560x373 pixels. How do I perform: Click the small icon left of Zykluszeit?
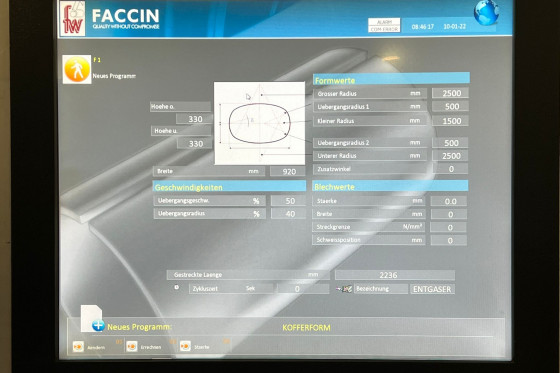coord(176,287)
